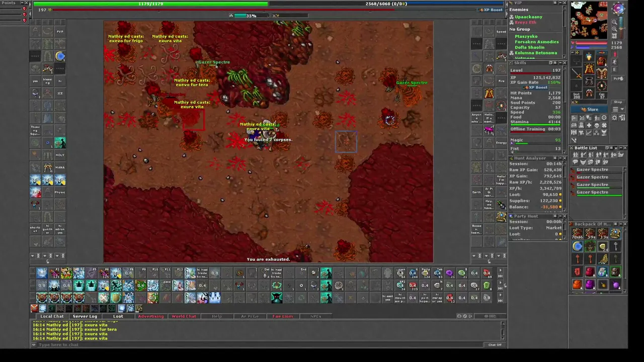Click the blue ring item in backpack
Viewport: 644px width, 362px height.
coord(578,246)
